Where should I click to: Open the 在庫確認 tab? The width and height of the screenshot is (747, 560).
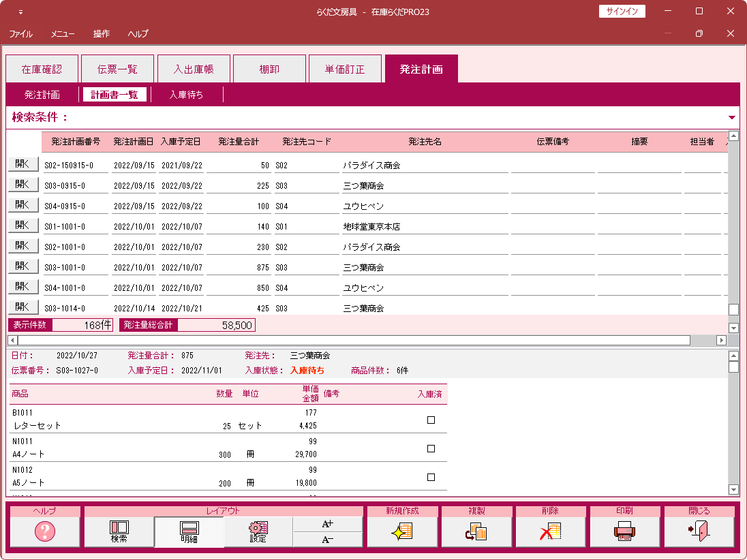point(42,69)
